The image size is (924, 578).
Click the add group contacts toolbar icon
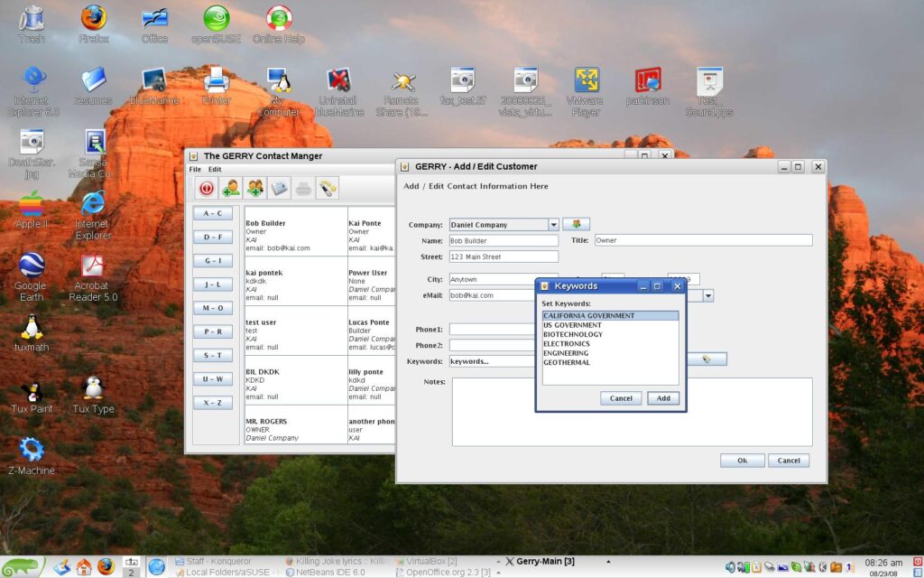click(x=255, y=188)
